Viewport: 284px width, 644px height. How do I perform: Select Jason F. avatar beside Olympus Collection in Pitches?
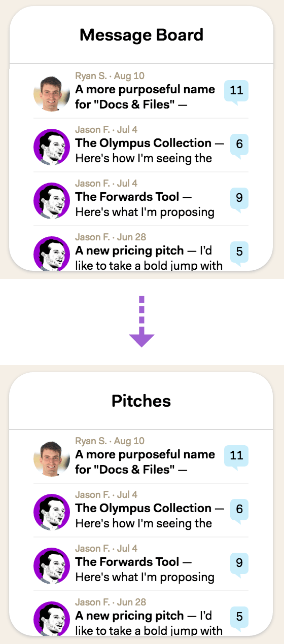tap(52, 512)
